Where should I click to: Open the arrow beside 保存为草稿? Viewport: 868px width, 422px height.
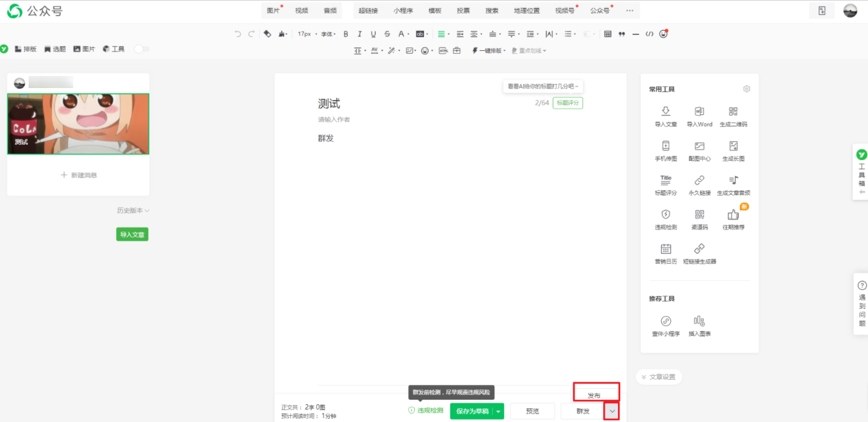point(498,411)
